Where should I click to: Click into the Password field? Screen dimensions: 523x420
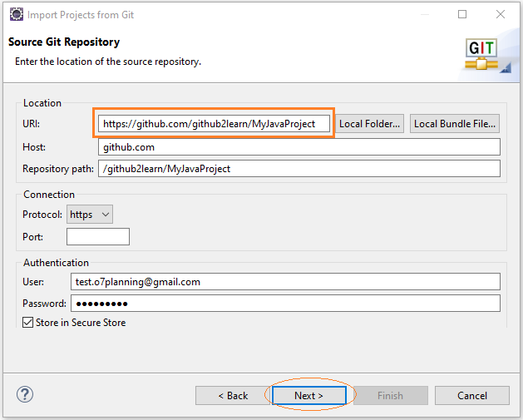(285, 304)
